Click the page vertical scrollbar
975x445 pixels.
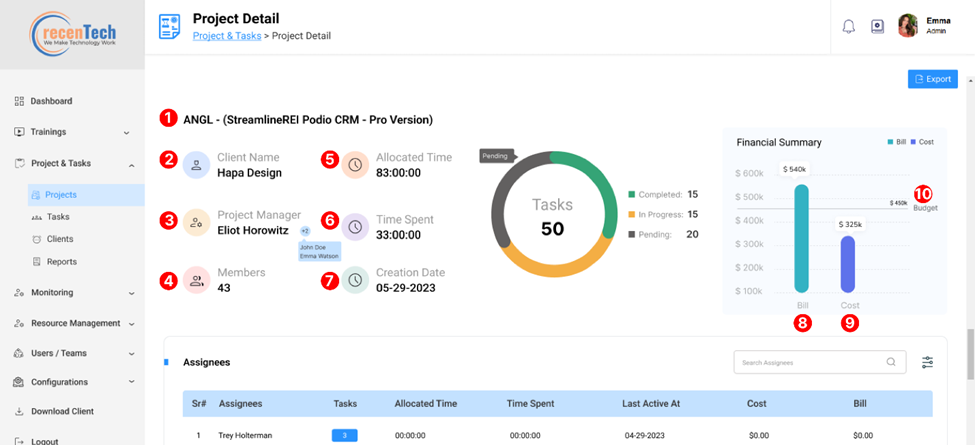pos(970,354)
